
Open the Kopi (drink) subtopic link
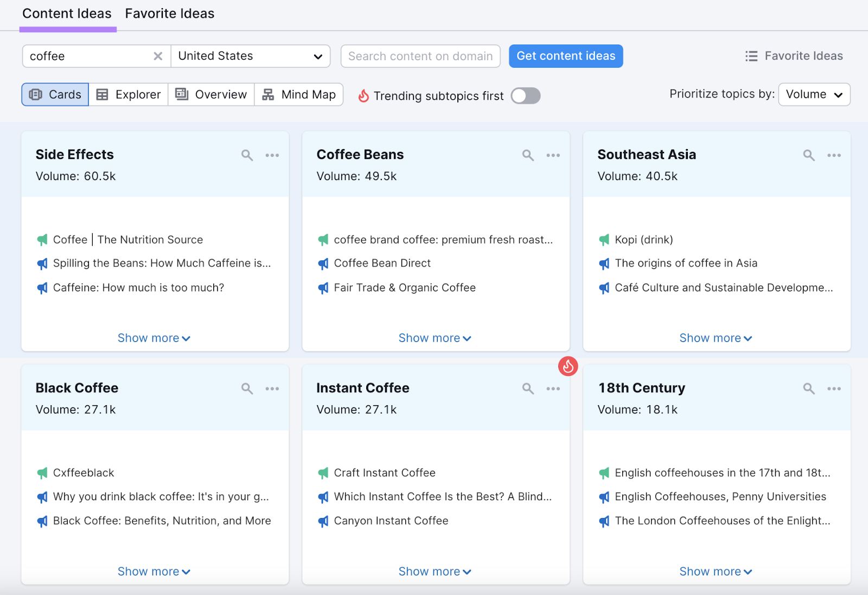[x=644, y=239]
